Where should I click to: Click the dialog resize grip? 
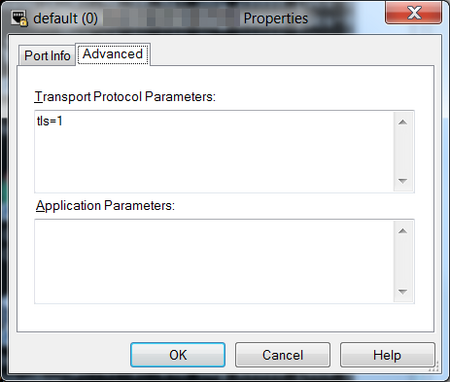pos(434,366)
